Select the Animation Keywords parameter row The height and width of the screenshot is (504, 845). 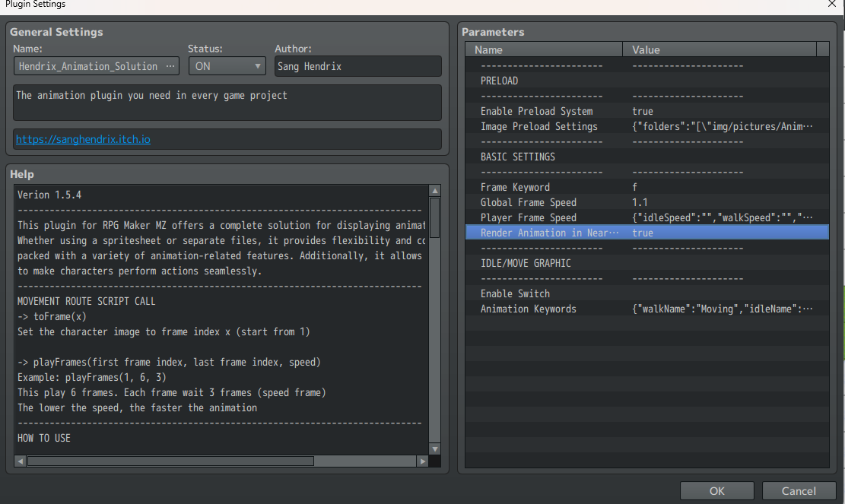coord(528,309)
